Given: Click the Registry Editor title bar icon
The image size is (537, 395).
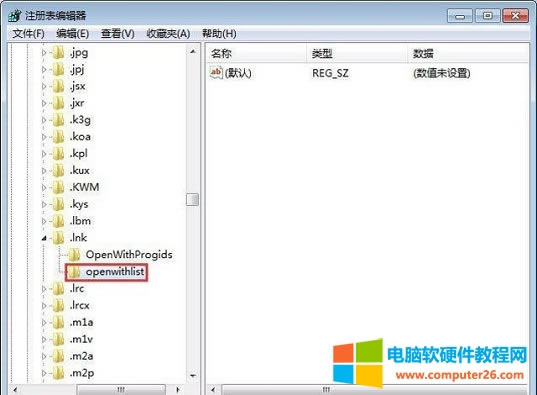Looking at the screenshot, I should 14,16.
